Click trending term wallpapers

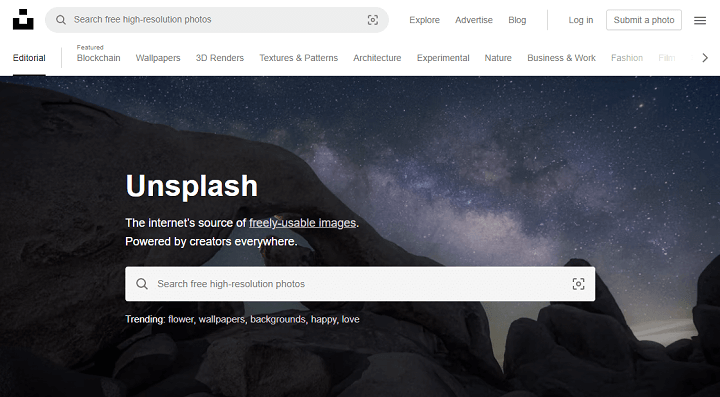click(x=222, y=319)
